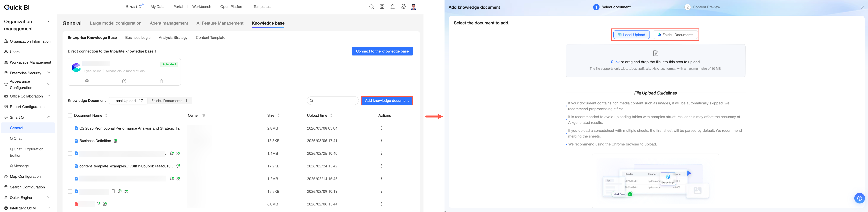Viewport: 868px width, 212px height.
Task: Click the PDF file icon in 6.0MB row
Action: tap(76, 204)
